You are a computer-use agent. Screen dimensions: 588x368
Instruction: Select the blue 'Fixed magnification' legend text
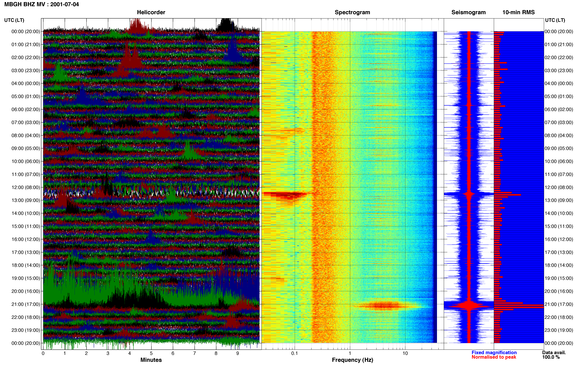(x=494, y=352)
